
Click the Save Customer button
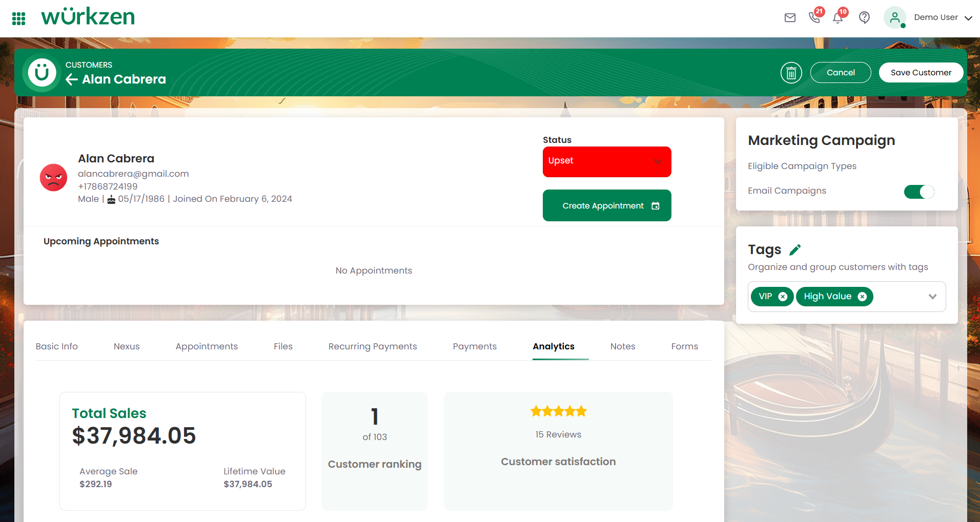921,73
